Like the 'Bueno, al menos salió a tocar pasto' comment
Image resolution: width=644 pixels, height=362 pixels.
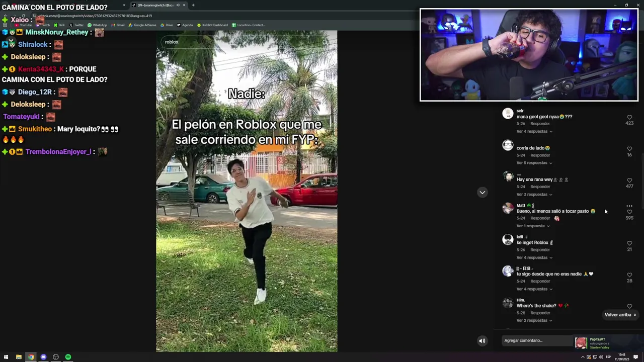(x=629, y=212)
